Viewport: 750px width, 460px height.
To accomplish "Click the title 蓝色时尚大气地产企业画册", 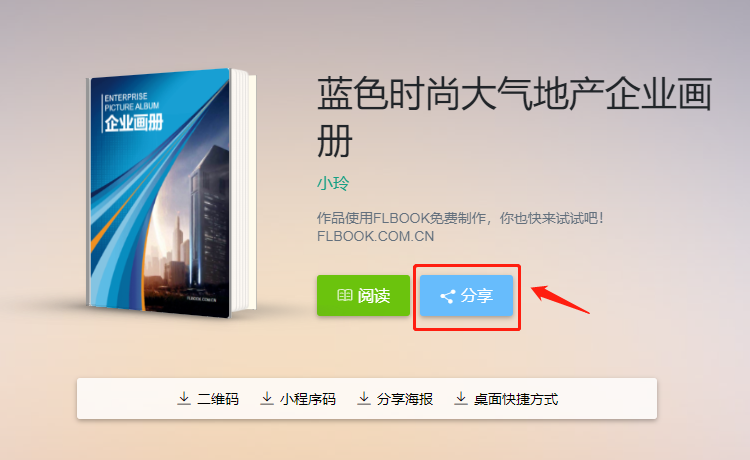I will coord(515,117).
